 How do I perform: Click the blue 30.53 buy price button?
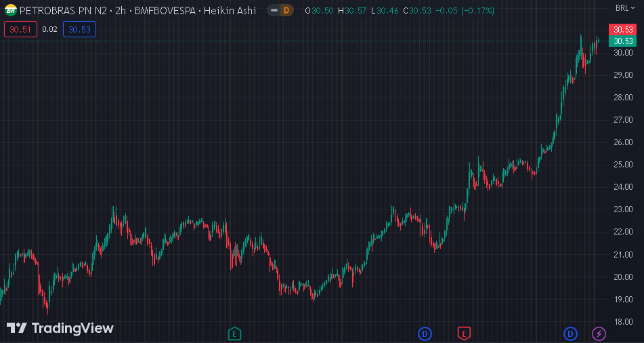(x=79, y=29)
